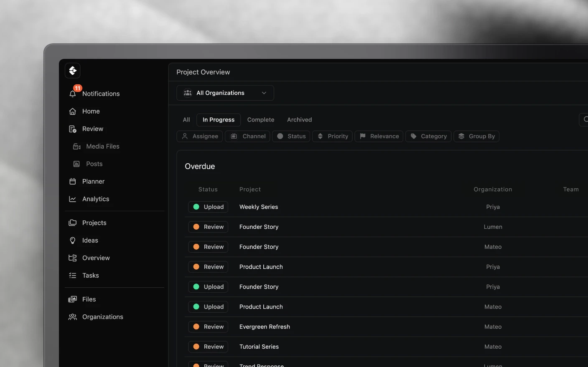Click the Files gallery icon
This screenshot has width=588, height=367.
[73, 299]
